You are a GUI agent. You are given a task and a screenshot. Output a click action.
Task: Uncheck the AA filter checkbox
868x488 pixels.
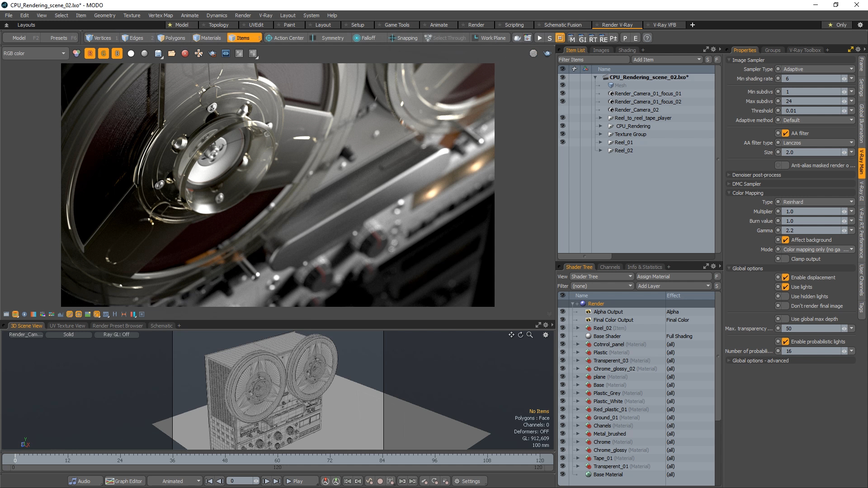786,133
